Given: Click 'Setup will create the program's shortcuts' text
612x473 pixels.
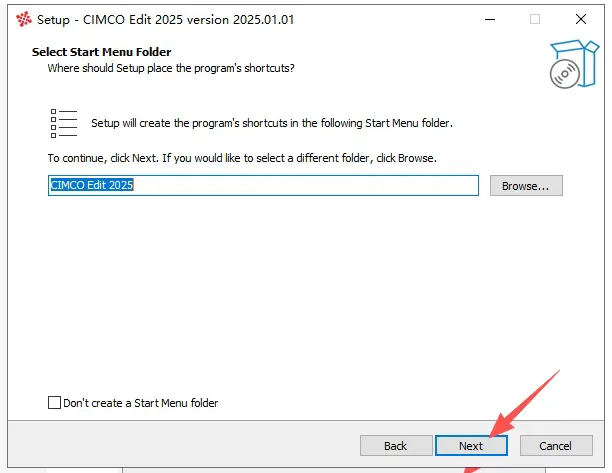Looking at the screenshot, I should point(272,123).
